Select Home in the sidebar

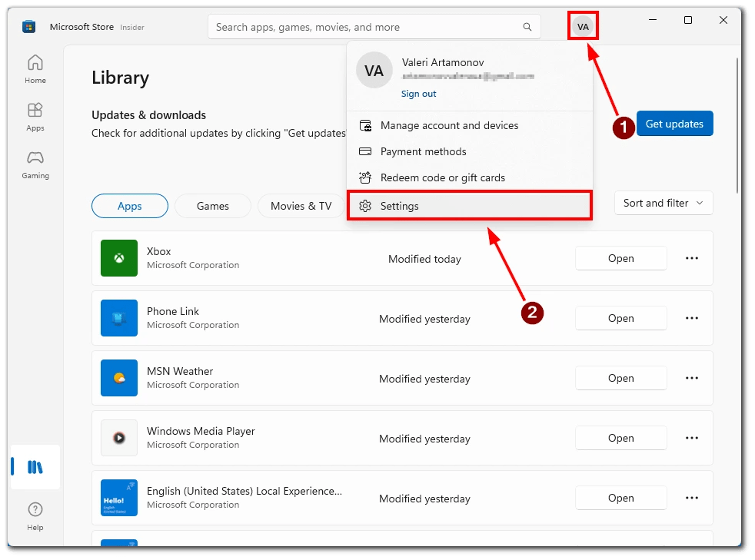point(35,68)
